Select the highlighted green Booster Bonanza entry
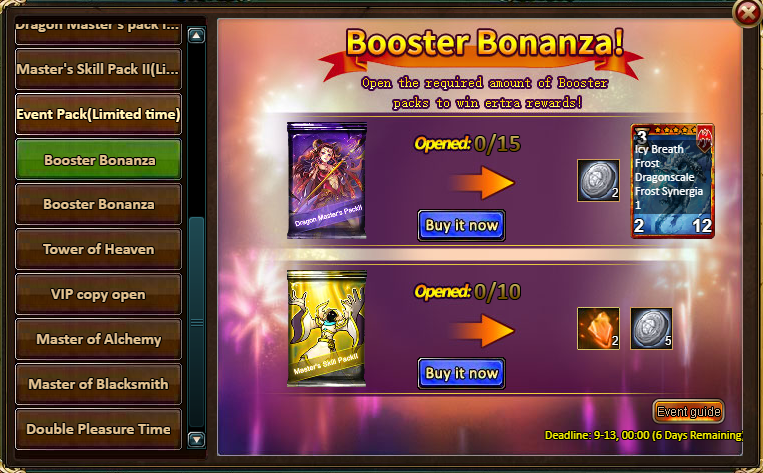763x473 pixels. [99, 160]
